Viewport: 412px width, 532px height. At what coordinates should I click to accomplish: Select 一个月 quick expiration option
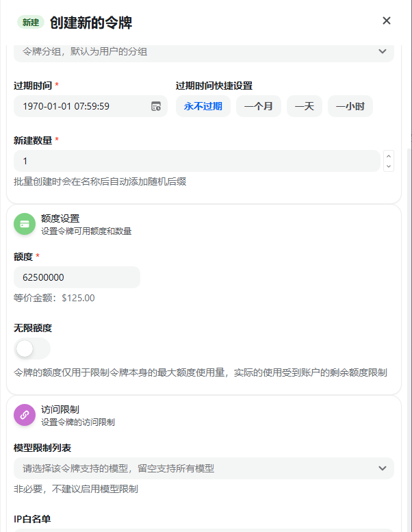tap(259, 106)
